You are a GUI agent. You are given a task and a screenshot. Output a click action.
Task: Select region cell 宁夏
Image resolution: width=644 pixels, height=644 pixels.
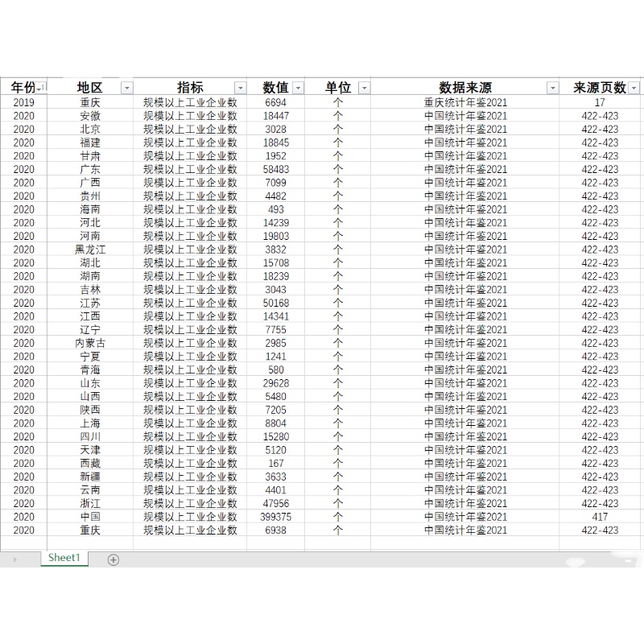point(90,356)
